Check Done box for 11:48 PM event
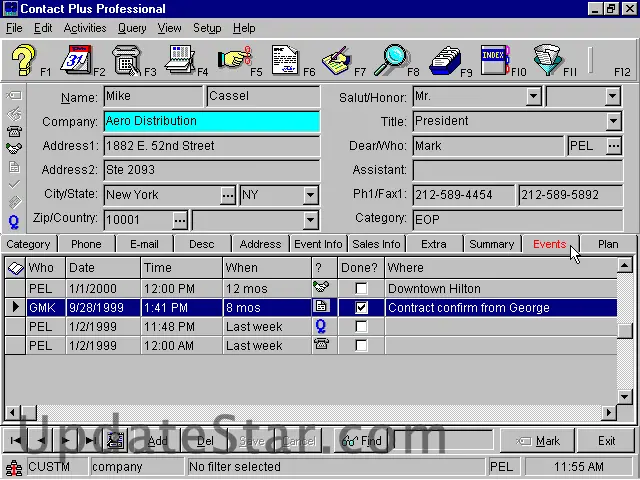640x480 pixels. (x=361, y=327)
